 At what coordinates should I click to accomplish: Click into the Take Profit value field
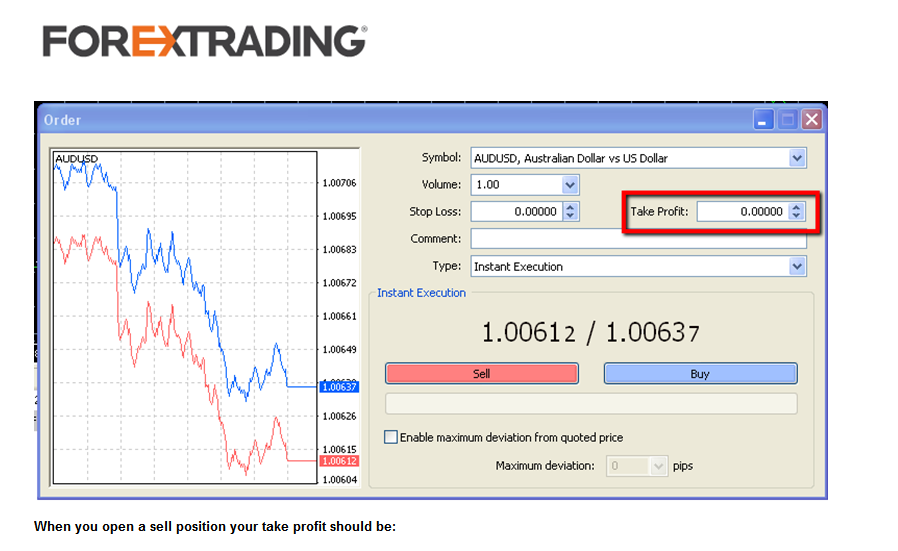click(x=741, y=212)
